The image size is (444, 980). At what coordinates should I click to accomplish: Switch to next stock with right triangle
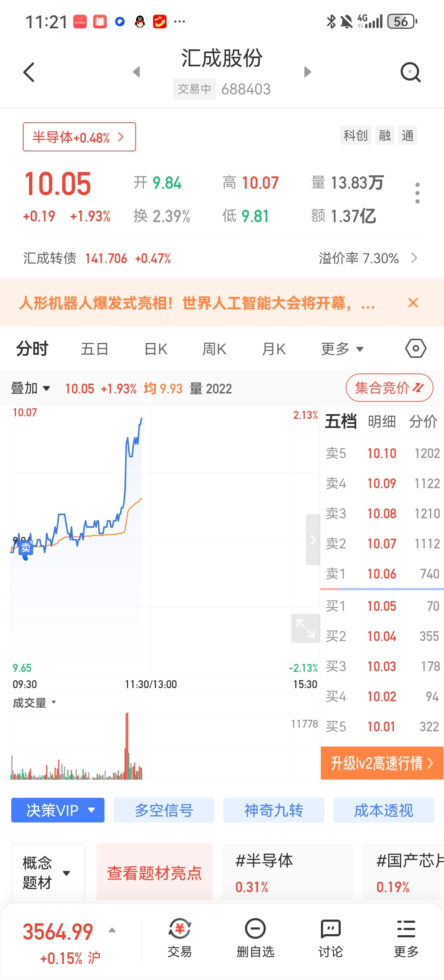[308, 72]
